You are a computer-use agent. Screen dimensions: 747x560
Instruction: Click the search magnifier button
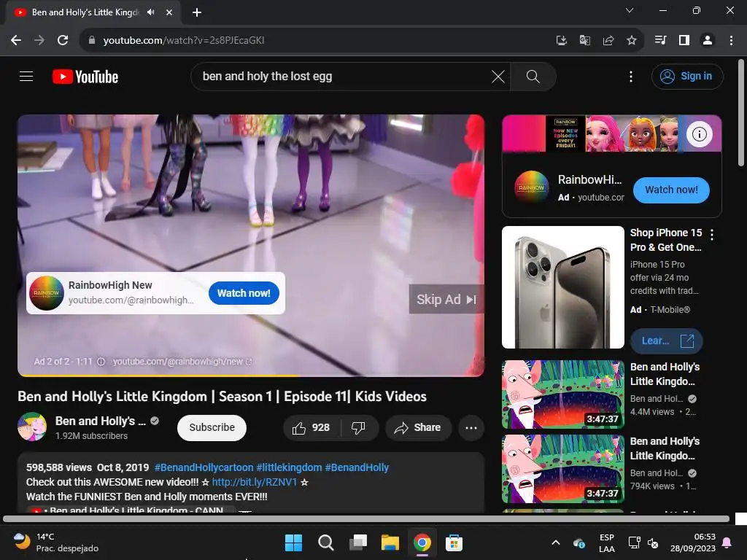(x=533, y=77)
